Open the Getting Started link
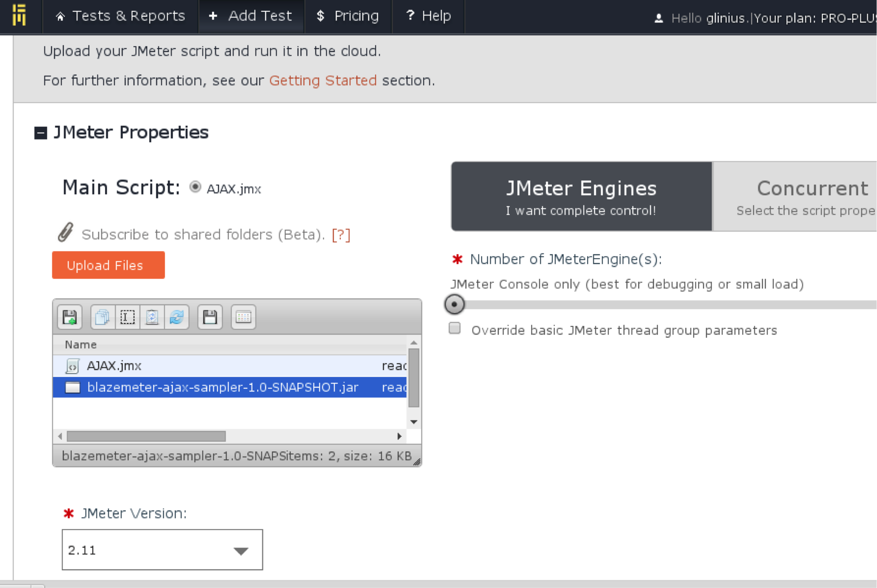Screen dimensions: 877x588 point(323,81)
